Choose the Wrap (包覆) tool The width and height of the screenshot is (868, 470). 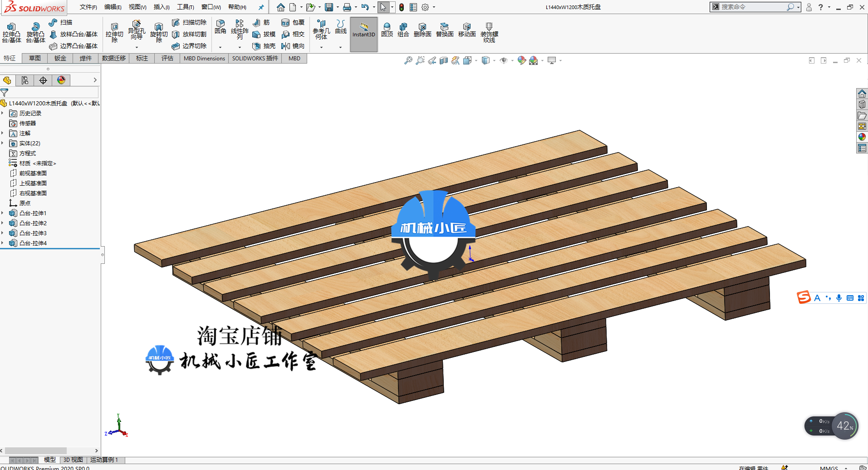pos(293,22)
